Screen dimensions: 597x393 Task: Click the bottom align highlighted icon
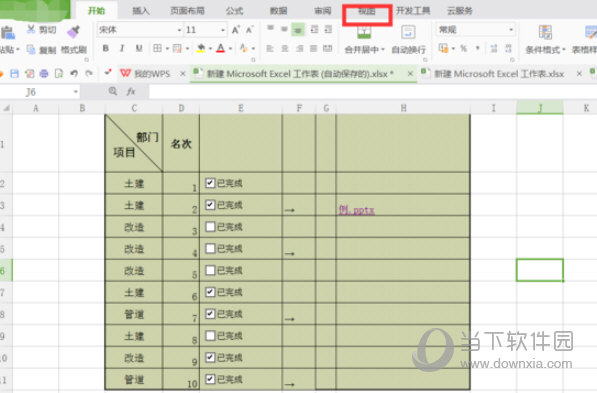pyautogui.click(x=298, y=30)
